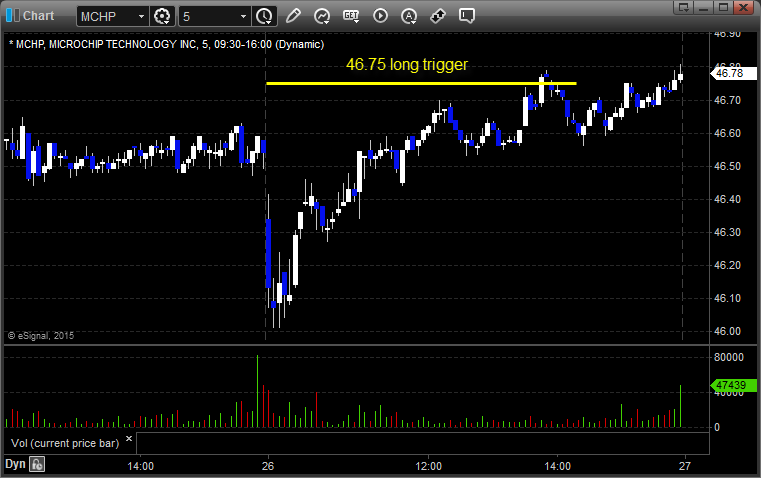This screenshot has height=478, width=761.
Task: Click the tallest green volume bar
Action: click(257, 391)
